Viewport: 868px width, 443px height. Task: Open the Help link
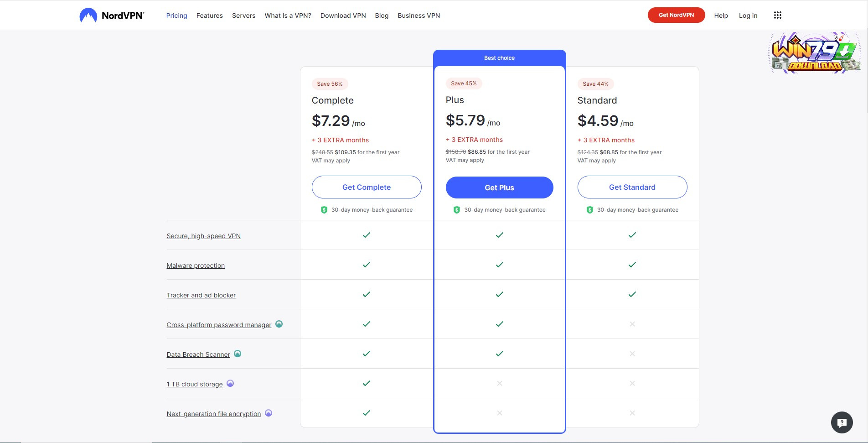pyautogui.click(x=721, y=16)
